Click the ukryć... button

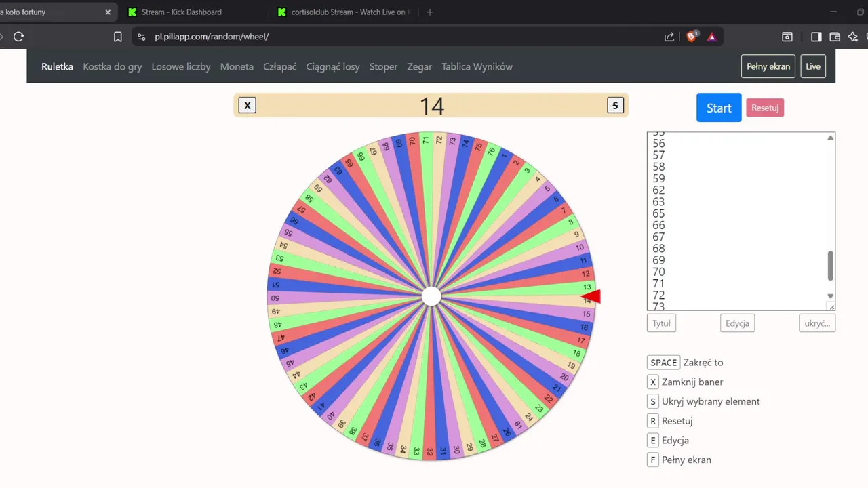817,323
